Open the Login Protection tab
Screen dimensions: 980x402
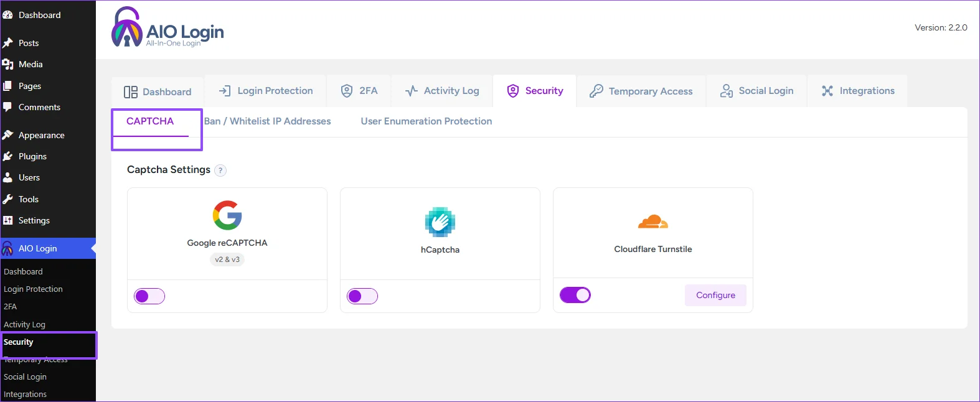pos(266,91)
